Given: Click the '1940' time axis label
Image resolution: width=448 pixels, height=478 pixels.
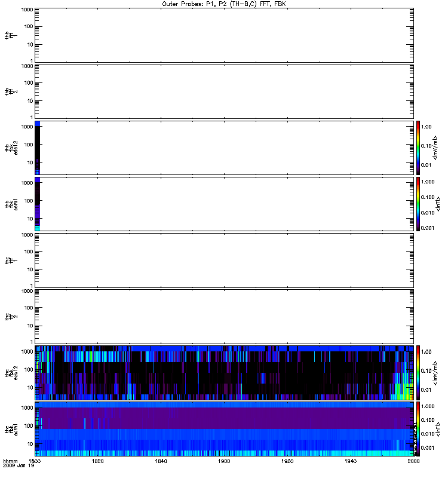Looking at the screenshot, I should (351, 461).
